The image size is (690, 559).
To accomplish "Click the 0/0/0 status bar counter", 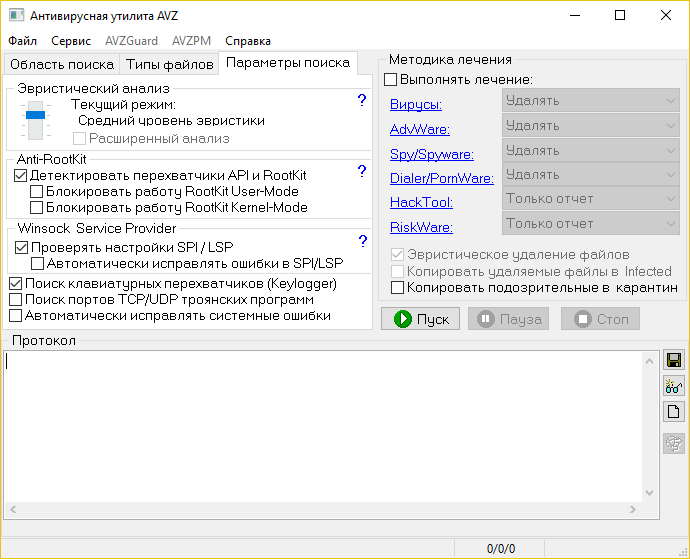I will [501, 548].
